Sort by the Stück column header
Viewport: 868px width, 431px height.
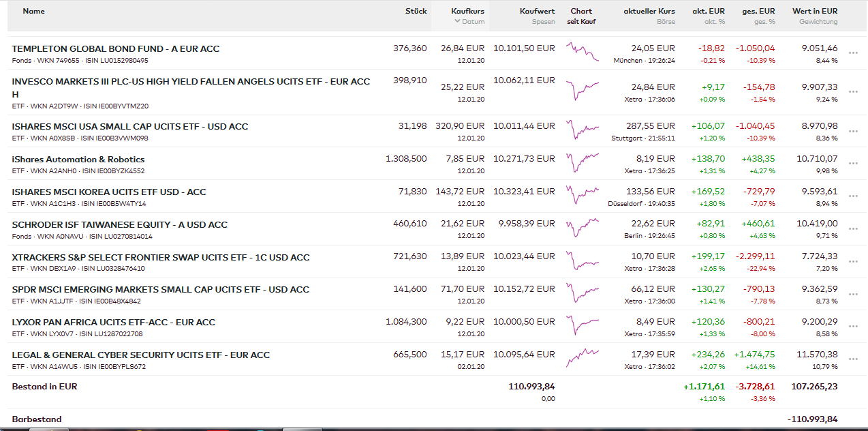point(416,11)
